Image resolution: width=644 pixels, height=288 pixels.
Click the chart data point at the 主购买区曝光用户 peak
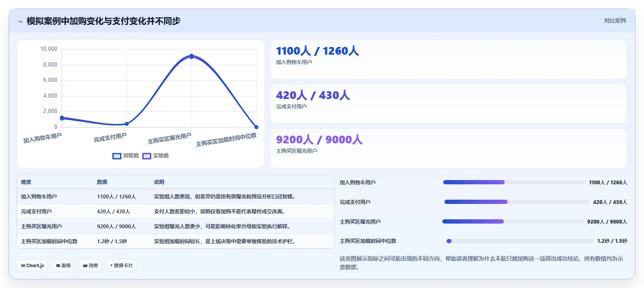pos(191,56)
